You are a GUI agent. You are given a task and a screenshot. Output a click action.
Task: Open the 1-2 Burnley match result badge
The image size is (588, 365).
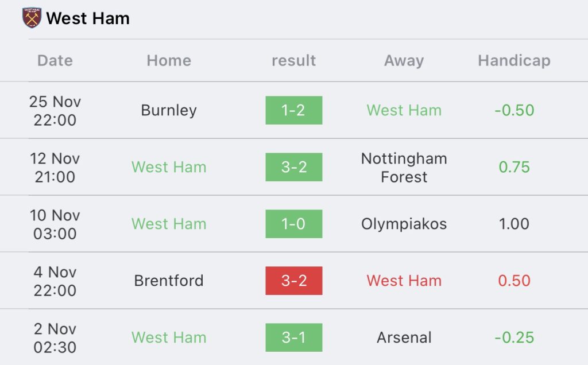[293, 110]
